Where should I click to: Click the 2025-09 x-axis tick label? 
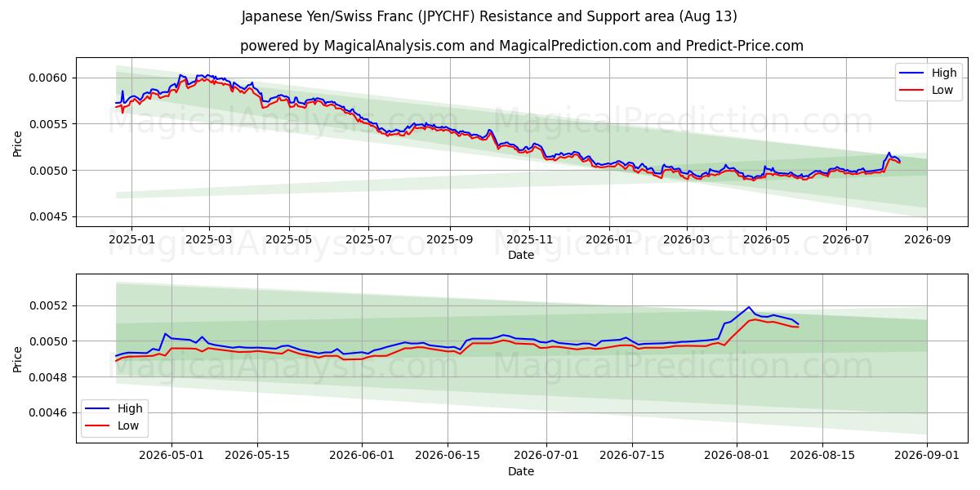[x=449, y=240]
